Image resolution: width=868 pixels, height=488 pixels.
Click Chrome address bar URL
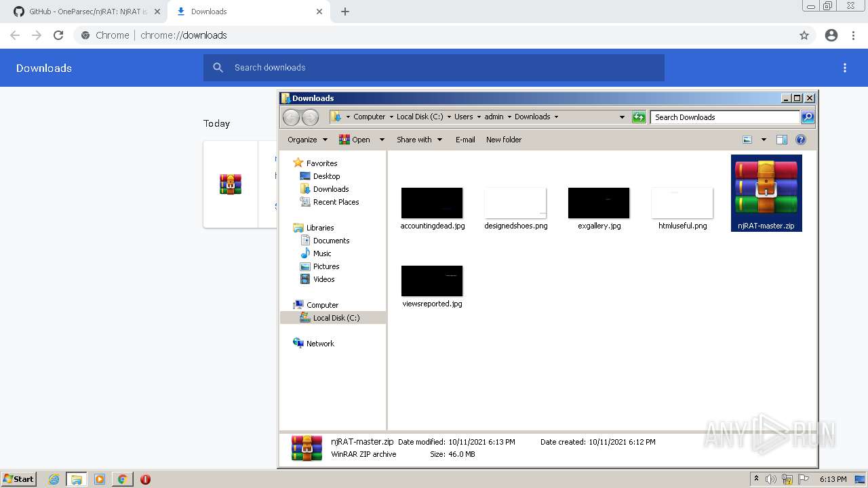183,35
